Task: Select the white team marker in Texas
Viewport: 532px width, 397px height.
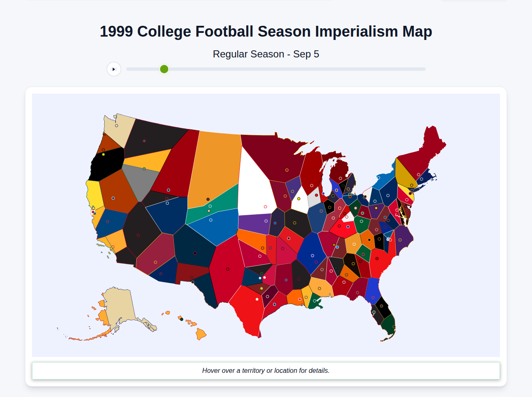Action: point(257,299)
